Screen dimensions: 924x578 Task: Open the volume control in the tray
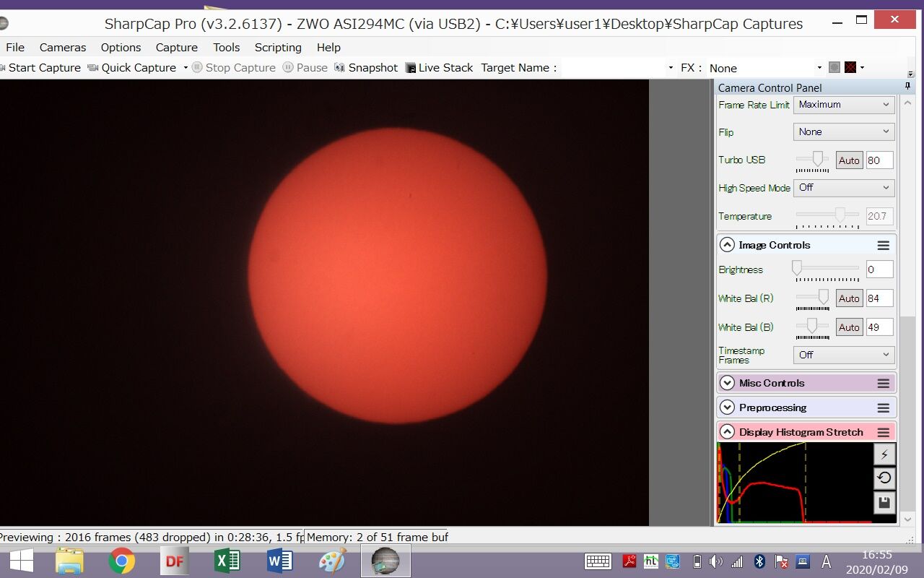715,561
